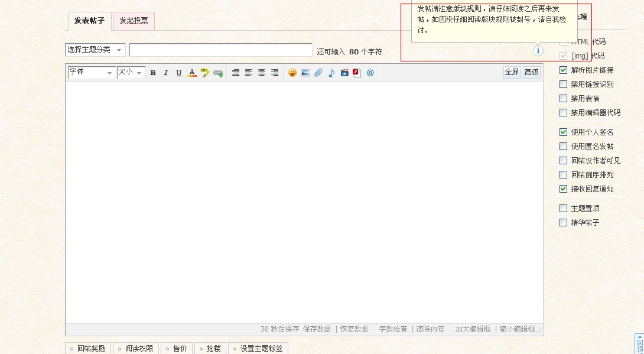Open the 售价 price tab
This screenshot has width=644, height=354.
tap(177, 348)
